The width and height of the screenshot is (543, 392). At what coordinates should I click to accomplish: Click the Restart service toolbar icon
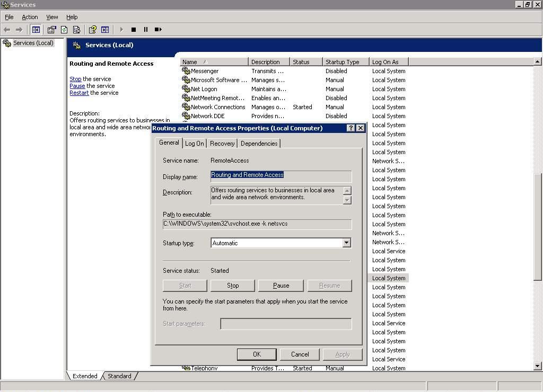tap(157, 29)
